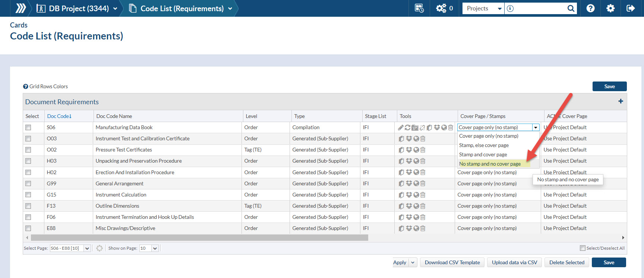Viewport: 644px width, 278px height.
Task: Click the refresh icon in S06 row
Action: point(407,127)
